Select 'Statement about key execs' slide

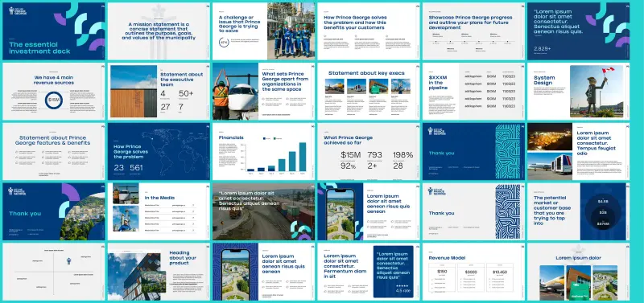click(369, 91)
